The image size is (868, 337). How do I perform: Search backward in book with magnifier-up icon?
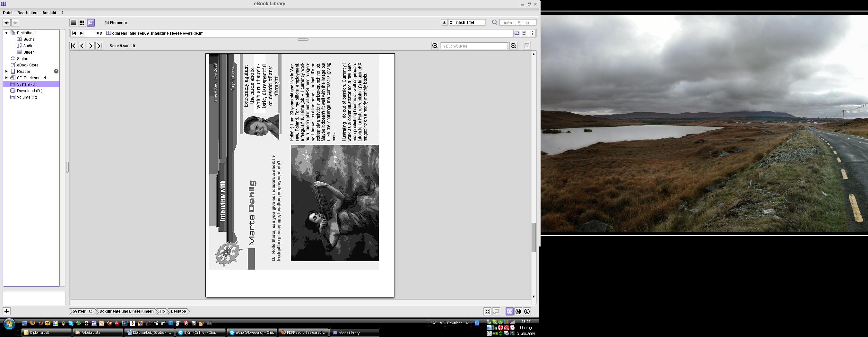point(435,46)
